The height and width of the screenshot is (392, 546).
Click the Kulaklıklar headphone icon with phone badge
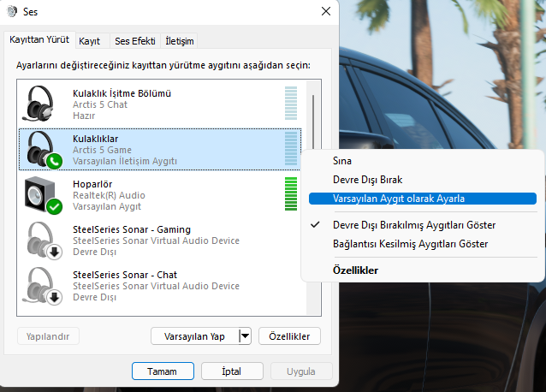(44, 150)
